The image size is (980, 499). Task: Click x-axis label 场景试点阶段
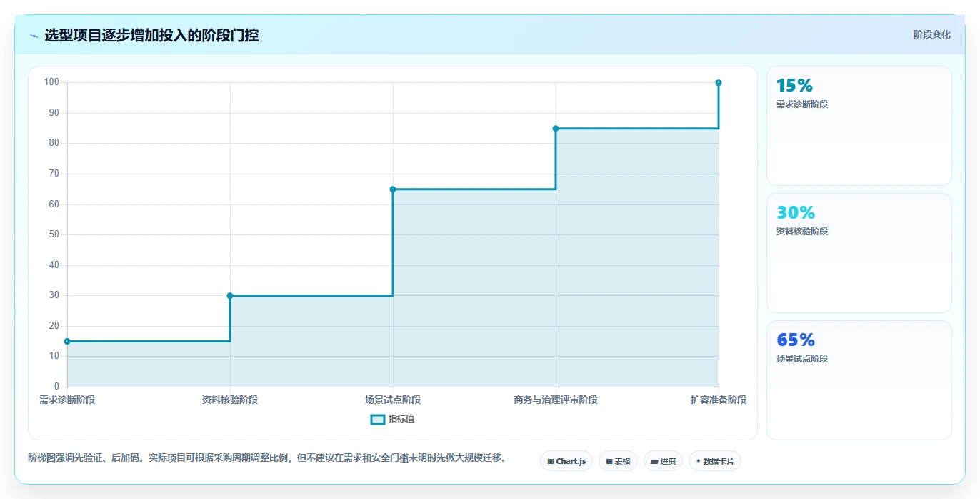point(393,400)
